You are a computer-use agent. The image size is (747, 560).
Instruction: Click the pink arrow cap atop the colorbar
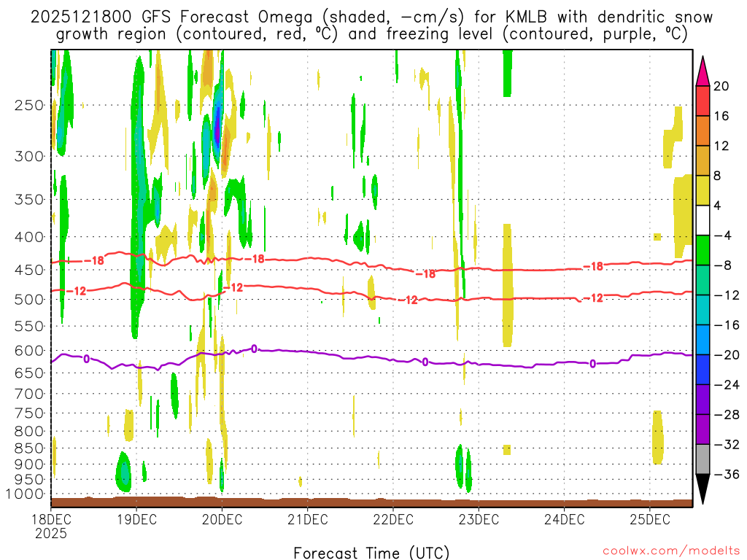click(703, 71)
